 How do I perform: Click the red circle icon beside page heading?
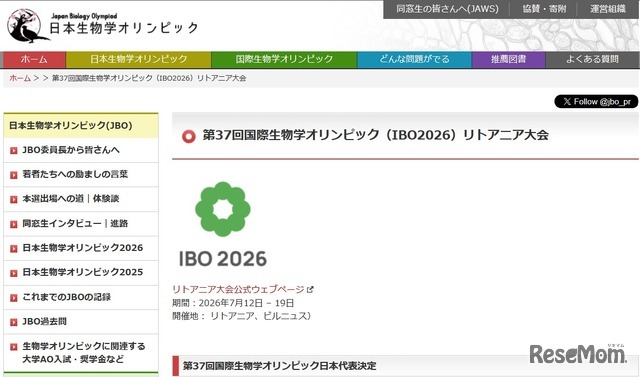(x=189, y=136)
